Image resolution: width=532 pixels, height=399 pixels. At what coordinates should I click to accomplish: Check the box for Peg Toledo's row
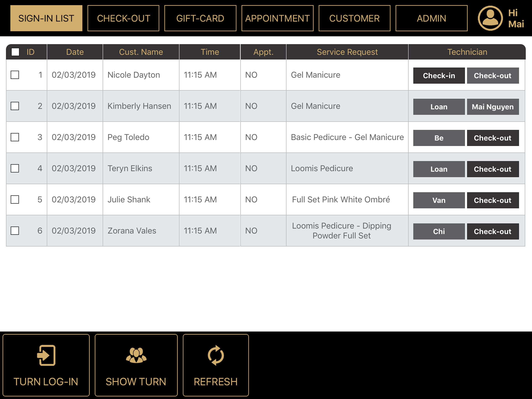click(x=15, y=137)
